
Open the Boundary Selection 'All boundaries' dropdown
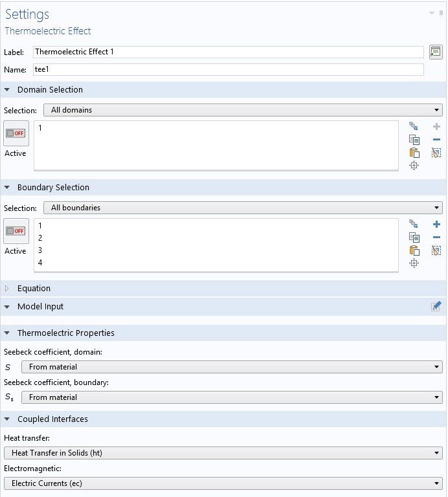(243, 208)
